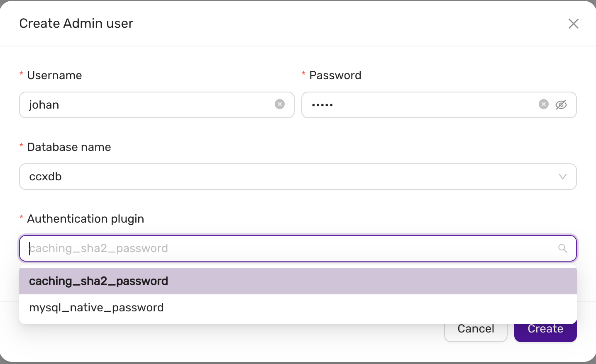This screenshot has height=364, width=596.
Task: Clear the Username field using the X icon
Action: [x=279, y=104]
